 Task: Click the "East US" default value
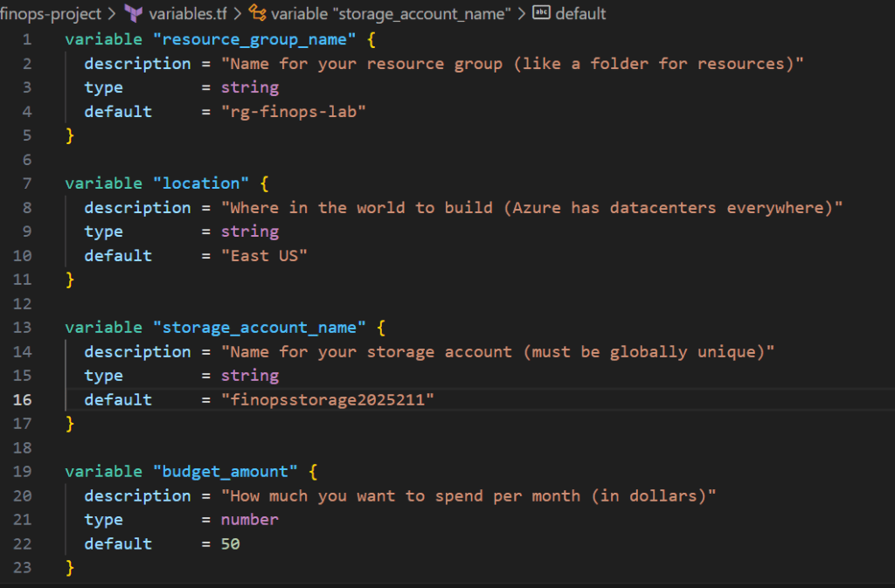[264, 255]
